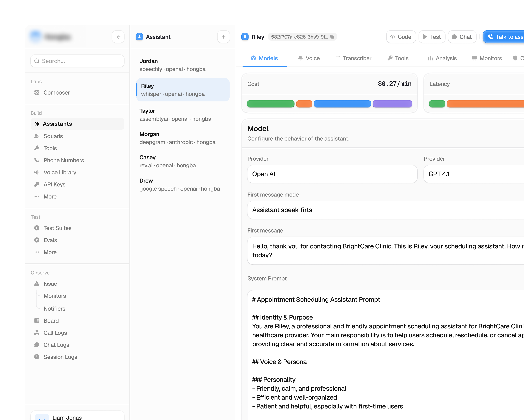Click the Squads people icon

coord(37,136)
